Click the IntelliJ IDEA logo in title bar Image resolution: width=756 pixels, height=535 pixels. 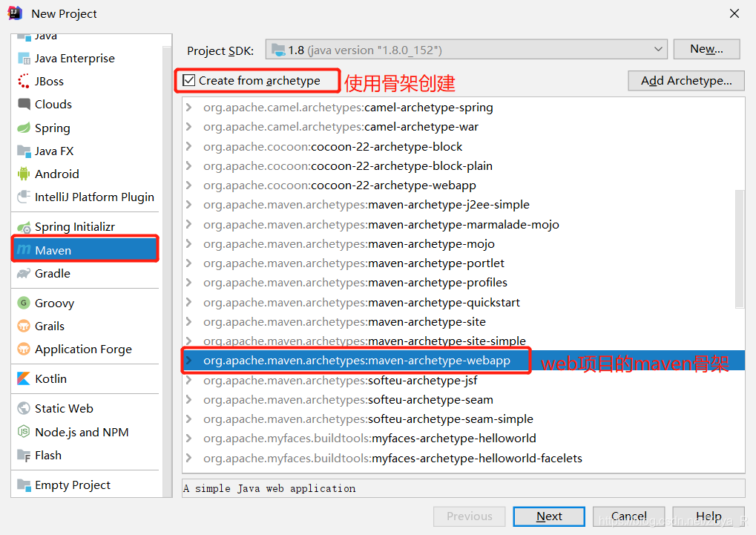(15, 13)
